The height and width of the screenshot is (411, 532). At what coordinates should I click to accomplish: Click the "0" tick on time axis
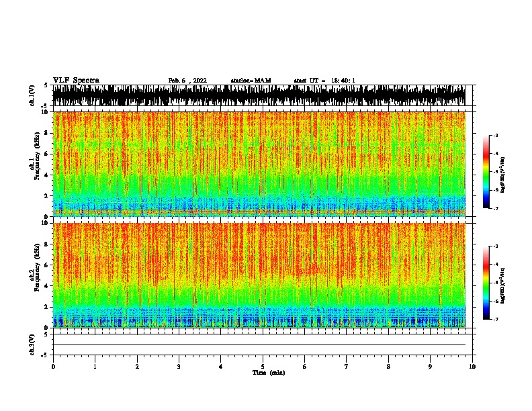53,367
